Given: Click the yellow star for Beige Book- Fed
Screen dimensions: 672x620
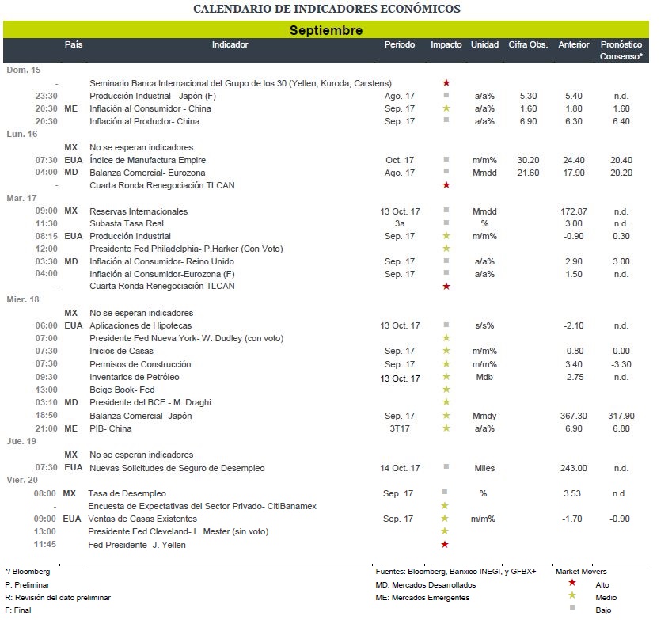Looking at the screenshot, I should click(446, 389).
